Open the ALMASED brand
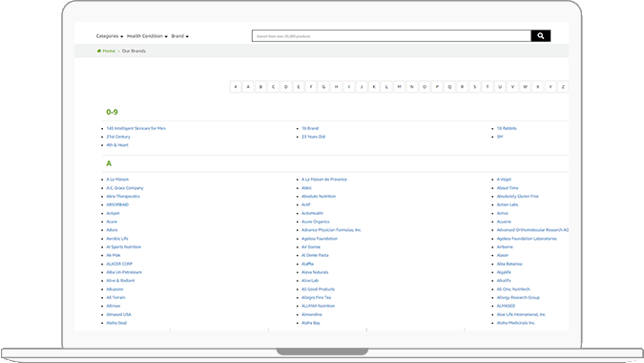The image size is (644, 363). pos(506,306)
